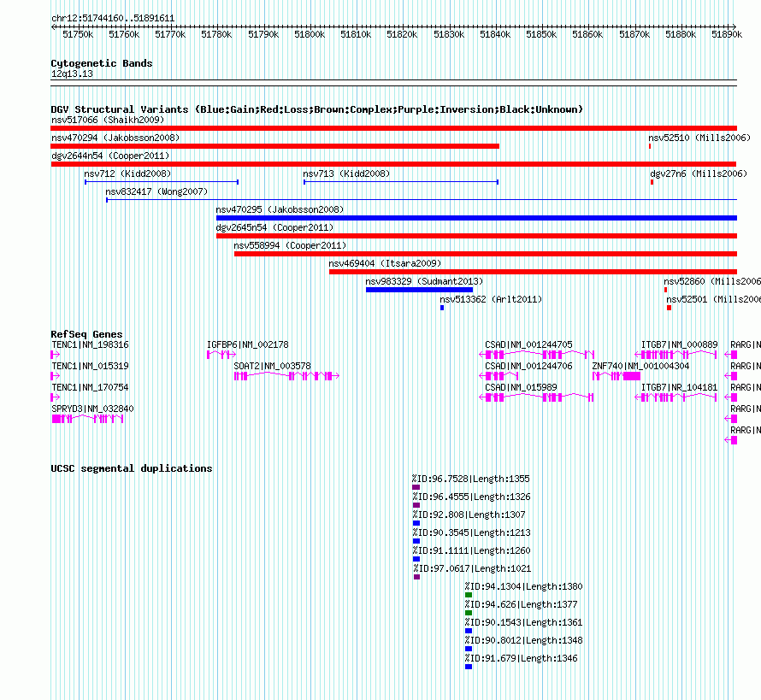Click the IGFBP6 NM_002178 gene glyph
The height and width of the screenshot is (700, 761).
click(x=221, y=355)
